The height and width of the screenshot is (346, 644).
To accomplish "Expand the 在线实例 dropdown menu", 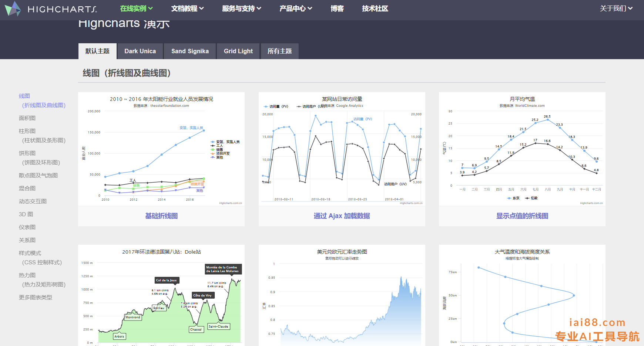I will click(136, 9).
